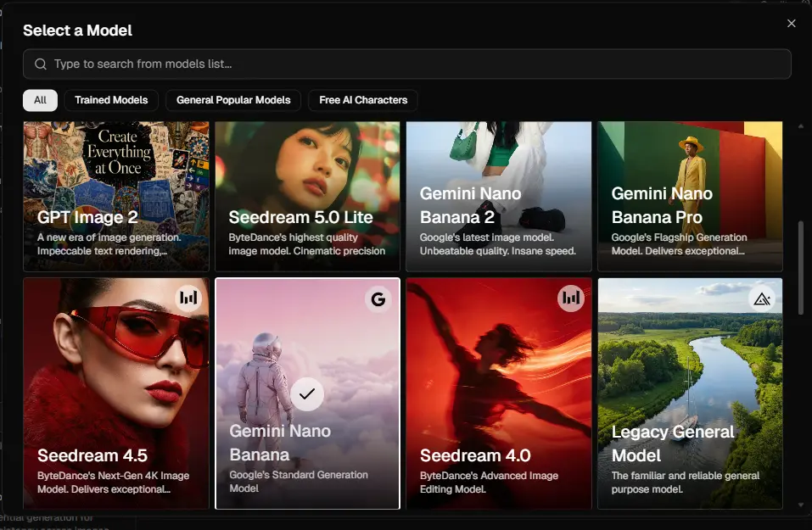The image size is (812, 530).
Task: Click the ByteDance badge on Seedream 4.5
Action: point(188,298)
